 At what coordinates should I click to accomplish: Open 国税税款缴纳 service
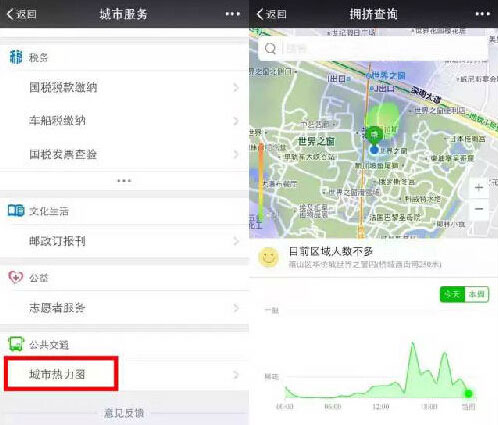pyautogui.click(x=124, y=88)
